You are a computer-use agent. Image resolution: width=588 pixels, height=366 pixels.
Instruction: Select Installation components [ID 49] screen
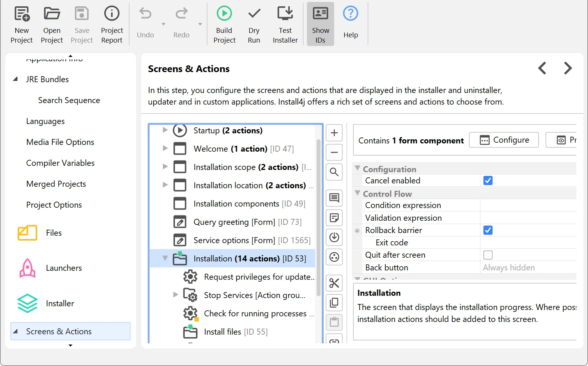click(x=249, y=204)
